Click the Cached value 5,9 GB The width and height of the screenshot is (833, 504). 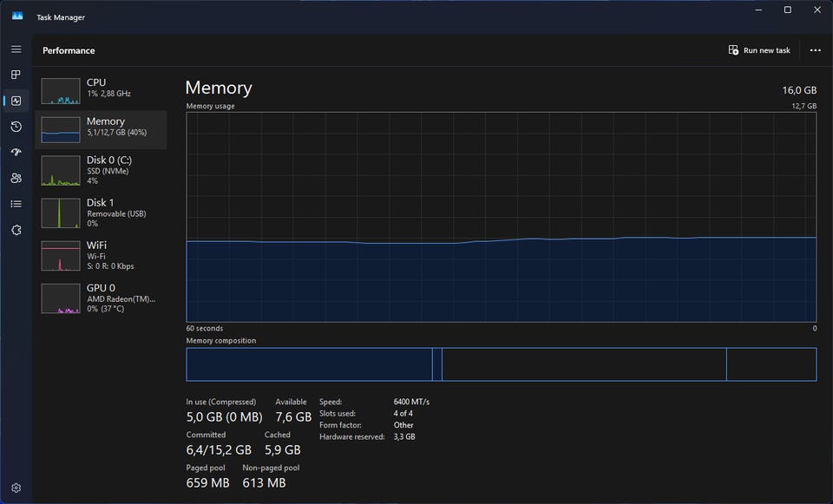[283, 450]
